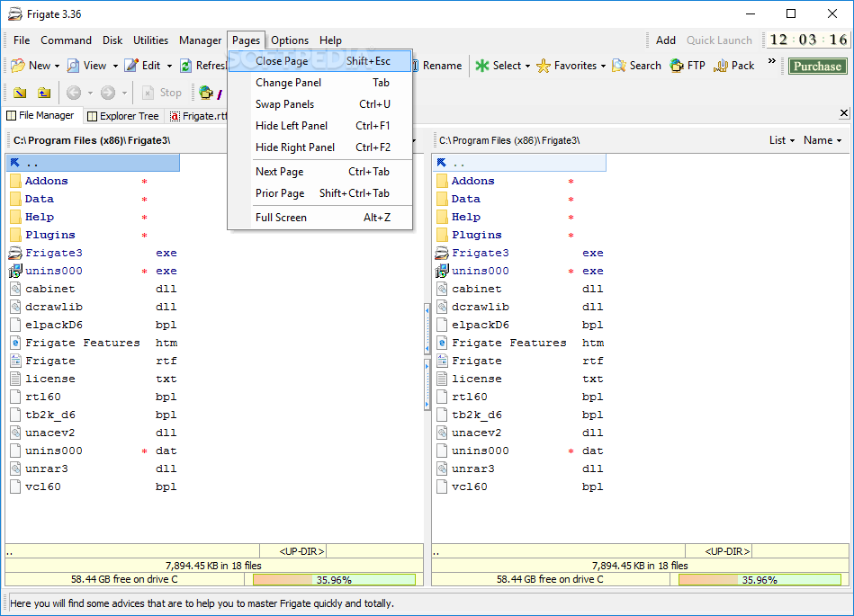Click left panel drive usage bar
854x616 pixels.
[x=334, y=580]
